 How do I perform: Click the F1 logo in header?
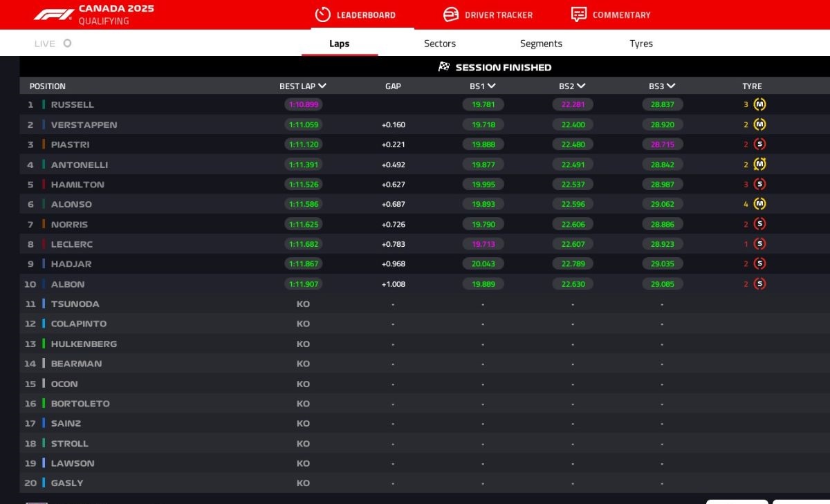54,15
